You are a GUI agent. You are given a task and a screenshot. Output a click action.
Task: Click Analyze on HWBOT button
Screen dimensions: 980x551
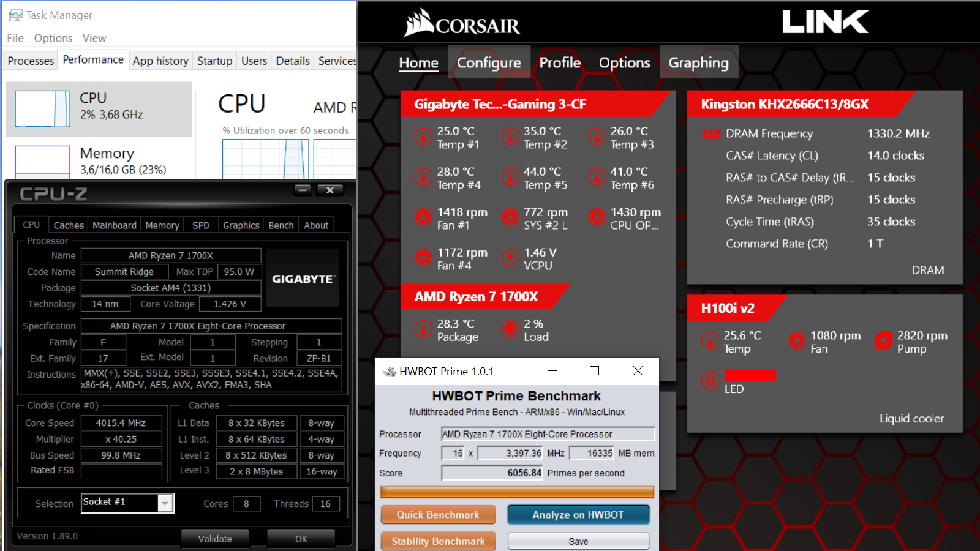pos(578,515)
